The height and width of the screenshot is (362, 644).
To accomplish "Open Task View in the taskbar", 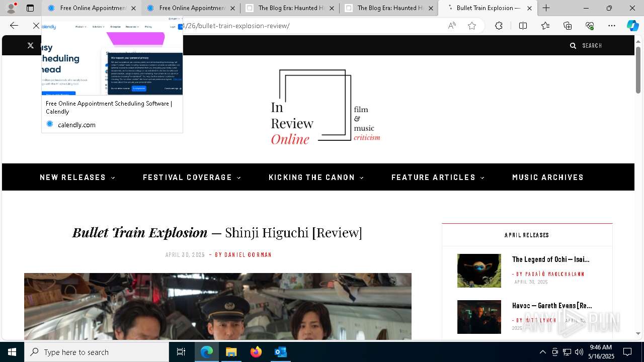I will pyautogui.click(x=181, y=352).
